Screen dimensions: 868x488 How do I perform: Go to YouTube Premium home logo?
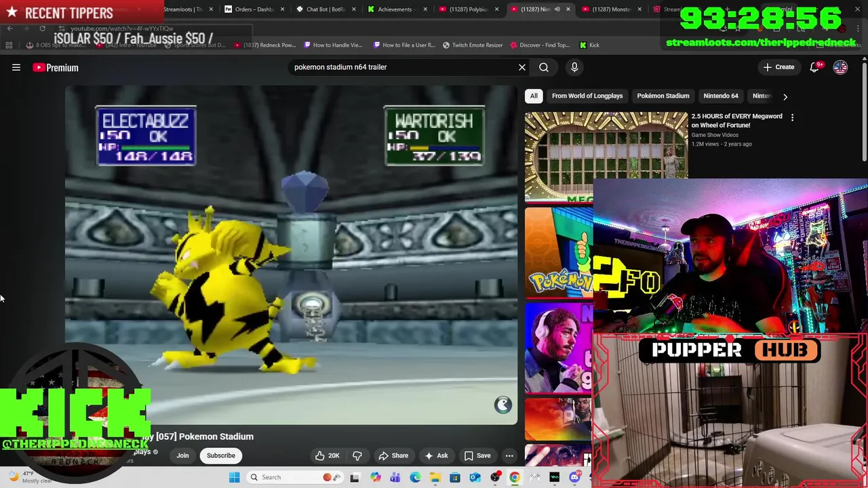pyautogui.click(x=56, y=68)
